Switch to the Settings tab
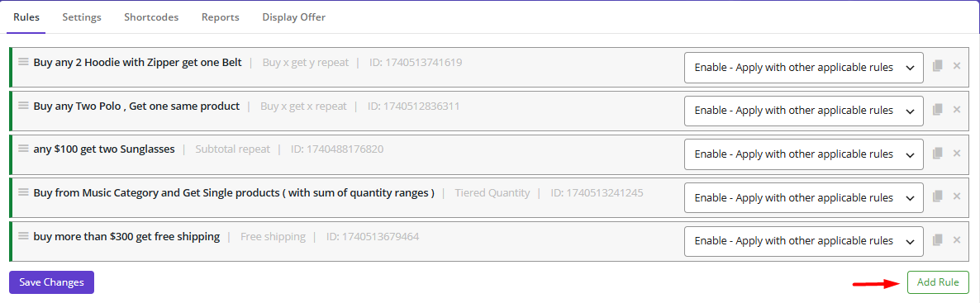This screenshot has height=303, width=980. 82,17
